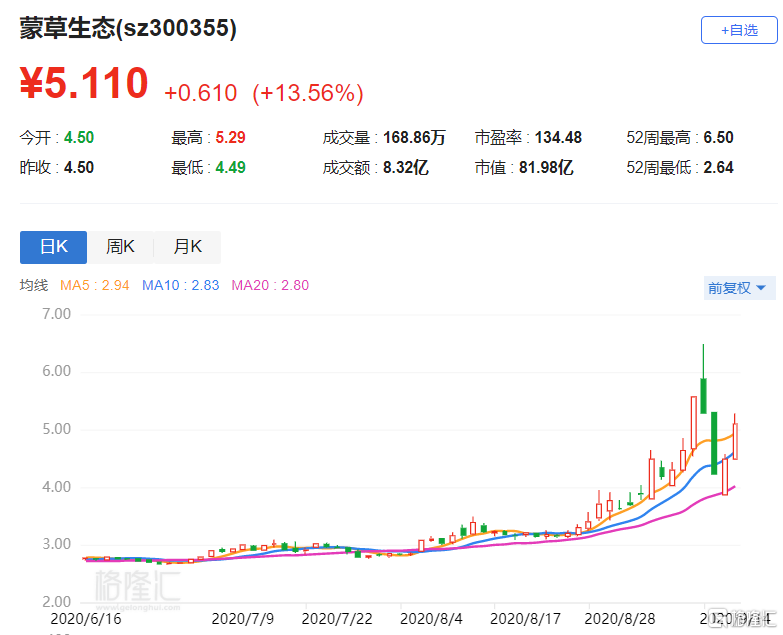
Task: Click the 2020/7/22 date axis label
Action: click(337, 619)
